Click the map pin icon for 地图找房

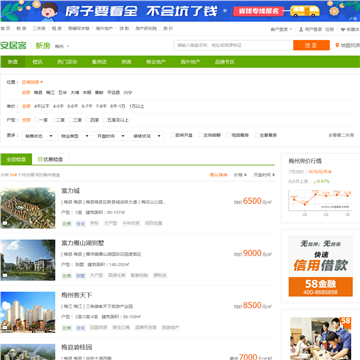click(337, 45)
